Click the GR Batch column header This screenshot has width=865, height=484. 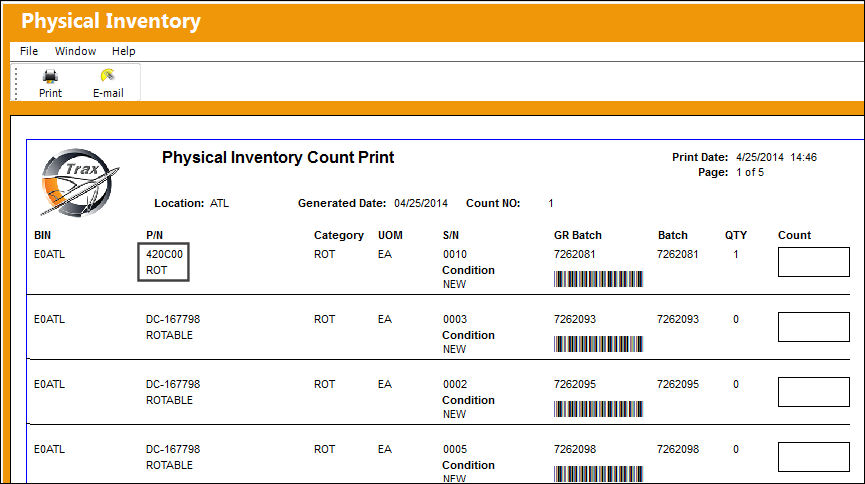click(x=578, y=235)
